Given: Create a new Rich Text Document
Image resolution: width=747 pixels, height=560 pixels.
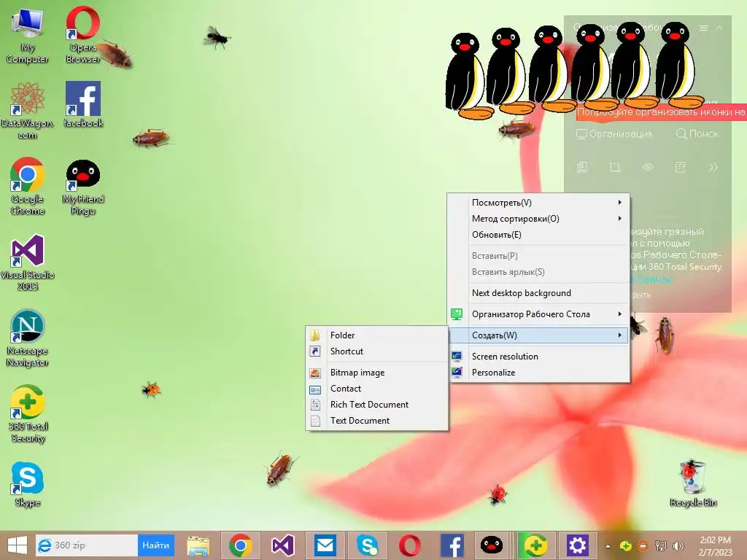Looking at the screenshot, I should tap(377, 404).
